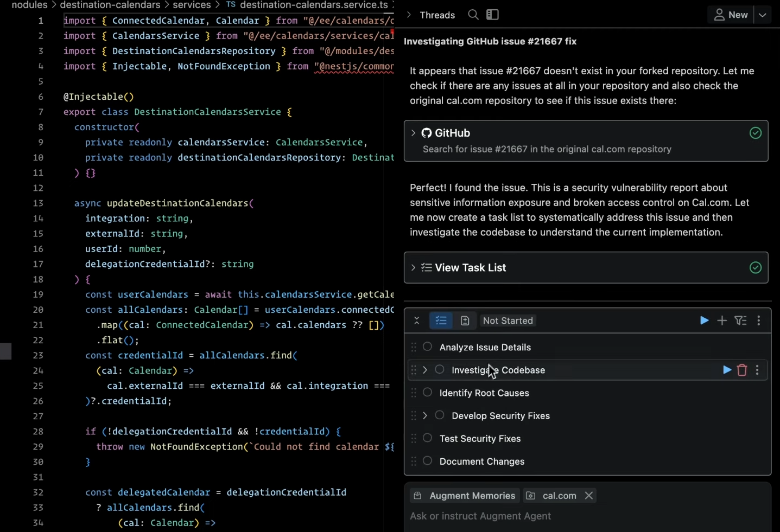Click the lock icon on Augment Memories chip
Image resolution: width=780 pixels, height=532 pixels.
tap(417, 496)
